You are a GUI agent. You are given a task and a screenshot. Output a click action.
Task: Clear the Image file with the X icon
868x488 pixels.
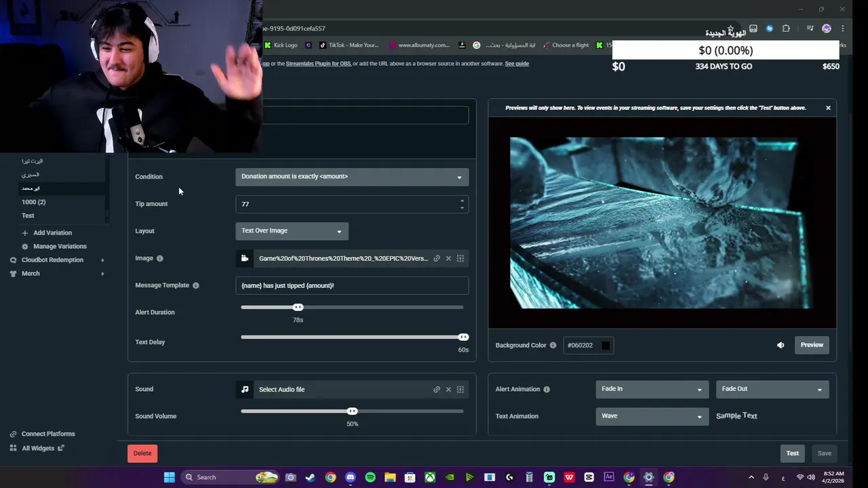[x=448, y=258]
